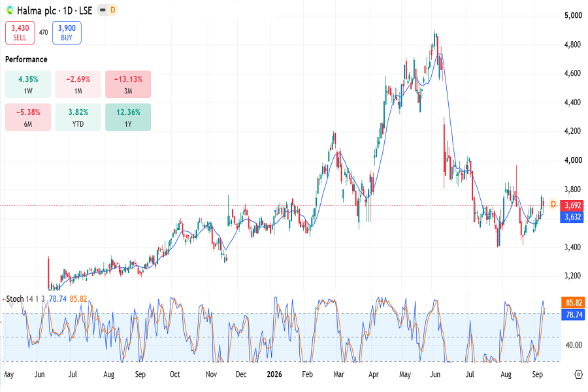The height and width of the screenshot is (392, 588).
Task: Click the Halma plc logo icon
Action: point(10,10)
